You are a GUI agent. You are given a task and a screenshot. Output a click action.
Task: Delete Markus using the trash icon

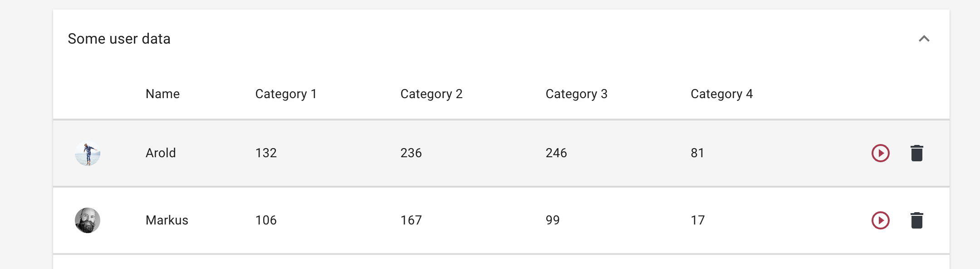click(917, 220)
